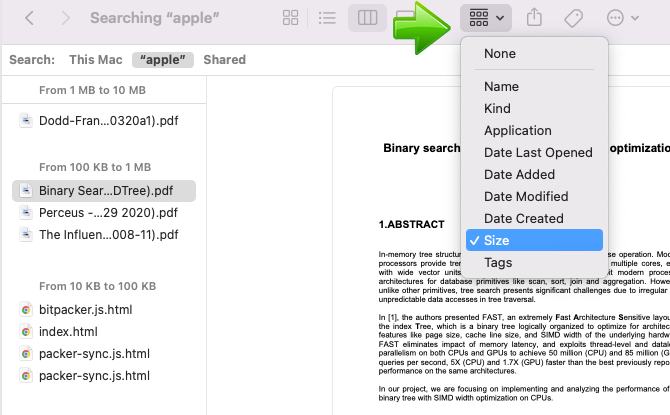Viewport: 670px width, 415px height.
Task: Open the Tags toolbar icon
Action: [x=573, y=18]
